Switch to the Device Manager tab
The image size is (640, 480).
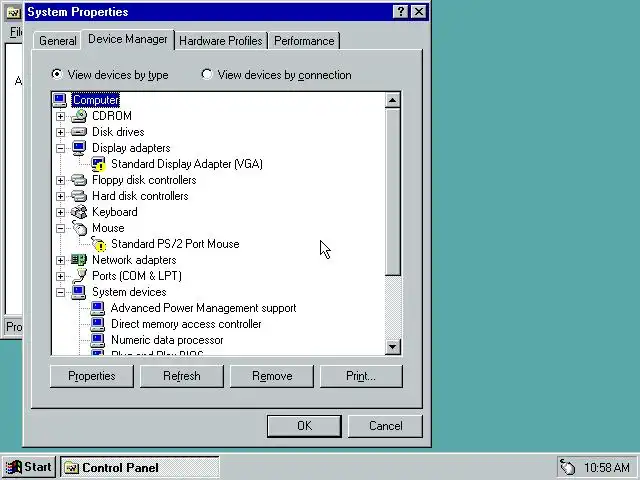coord(128,39)
